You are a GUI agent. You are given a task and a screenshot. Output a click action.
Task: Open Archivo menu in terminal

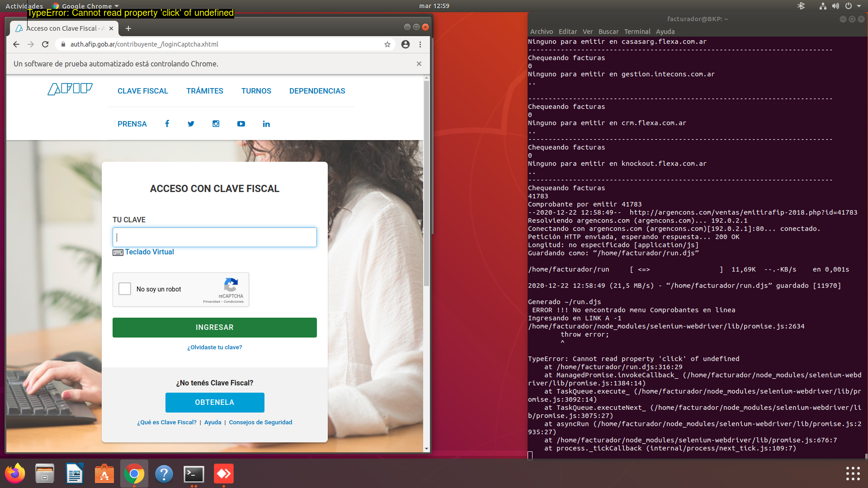[542, 32]
